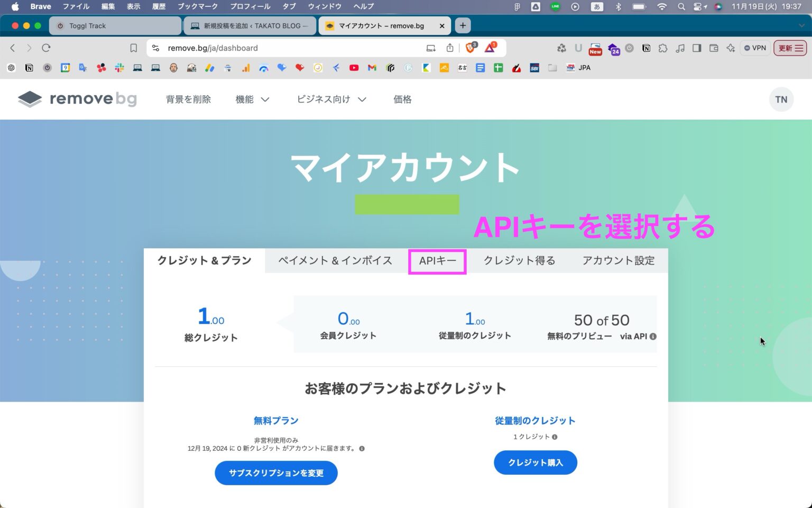Open the Gmail bookmark icon
Image resolution: width=812 pixels, height=508 pixels.
tap(372, 68)
